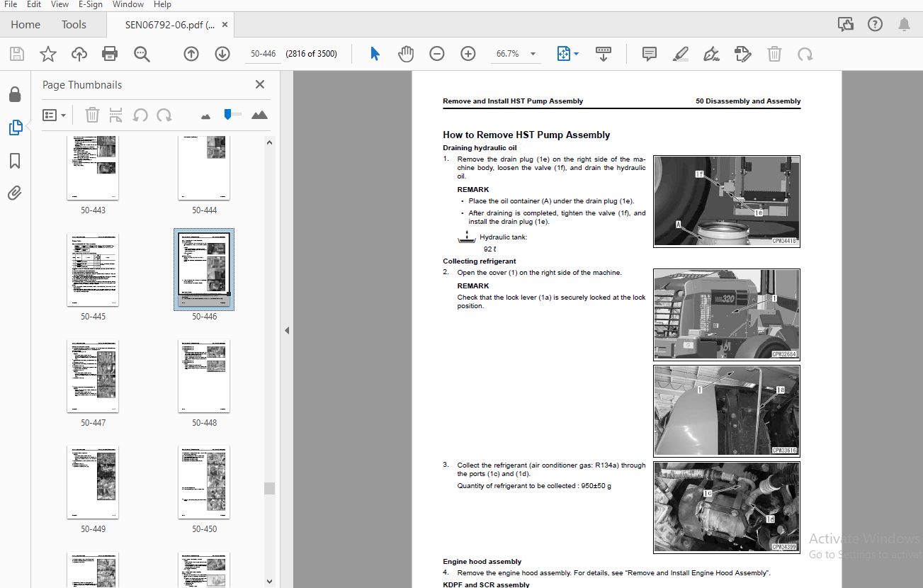Rotate pages clockwise in thumbnails panel

click(x=164, y=115)
